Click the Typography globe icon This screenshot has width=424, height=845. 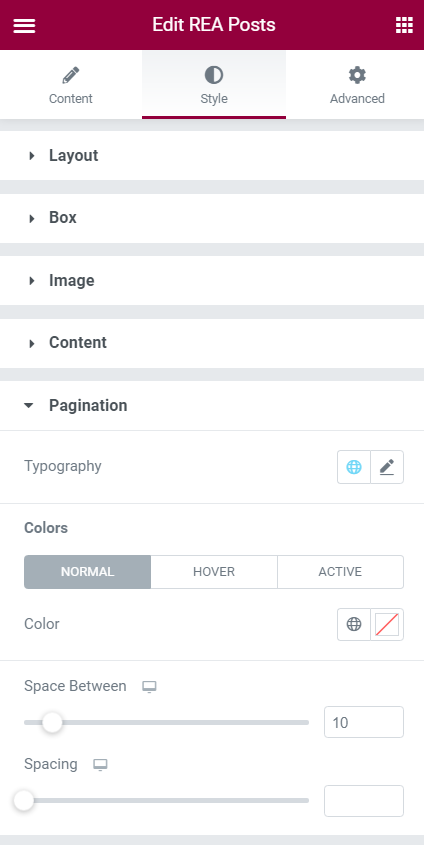coord(354,467)
